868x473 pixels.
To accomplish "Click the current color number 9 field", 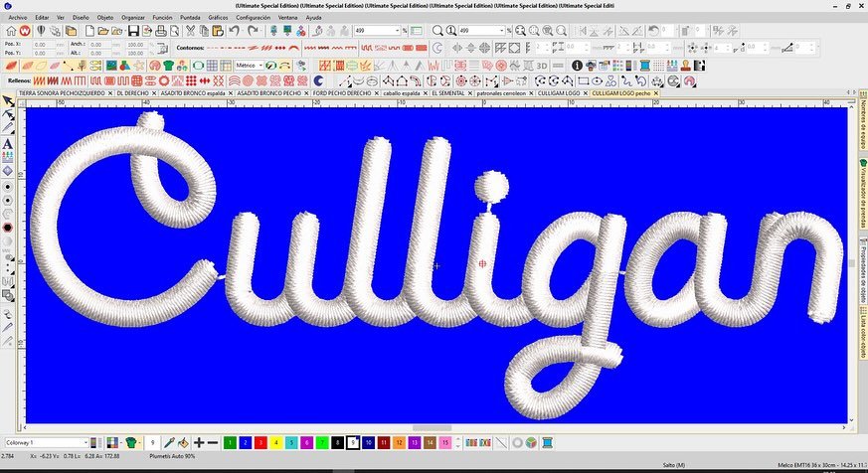I will coord(152,442).
